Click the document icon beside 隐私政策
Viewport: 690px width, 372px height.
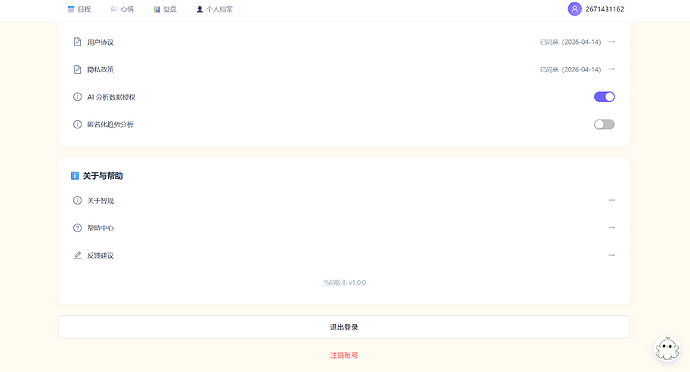click(x=77, y=69)
